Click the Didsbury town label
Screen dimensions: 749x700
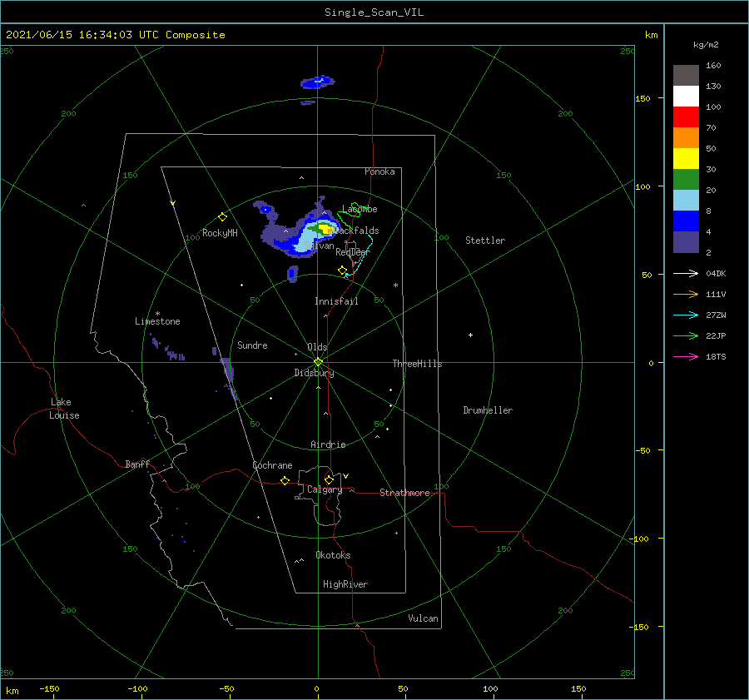314,373
